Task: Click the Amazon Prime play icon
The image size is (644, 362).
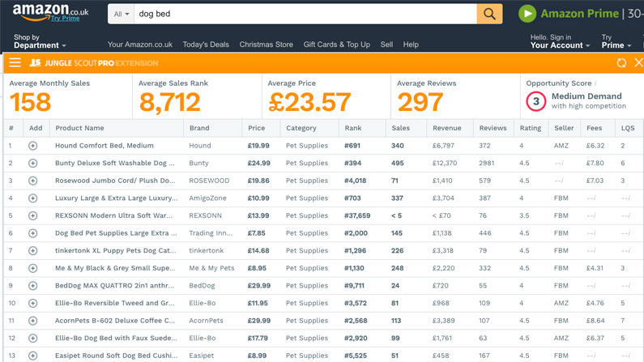Action: click(527, 14)
